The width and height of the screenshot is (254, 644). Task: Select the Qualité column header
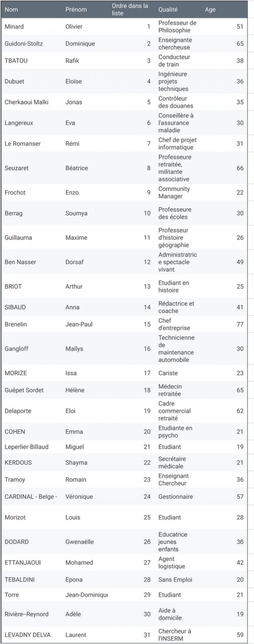point(168,10)
